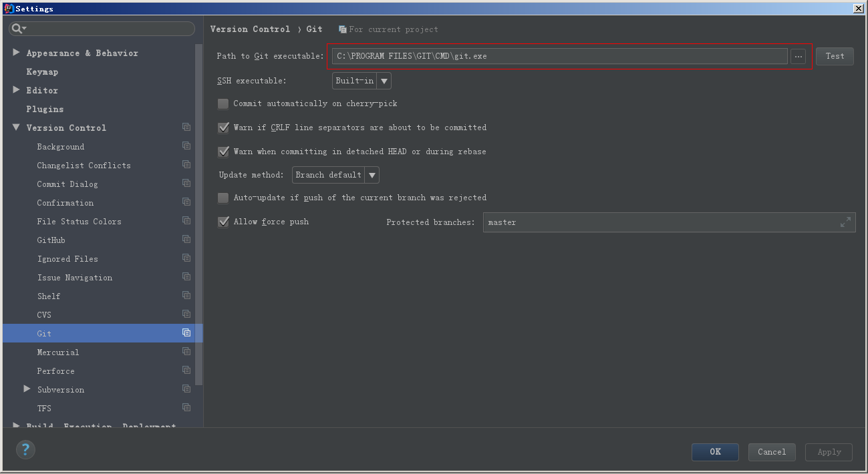Browse for Git executable with ellipsis button
The height and width of the screenshot is (474, 868).
(798, 56)
